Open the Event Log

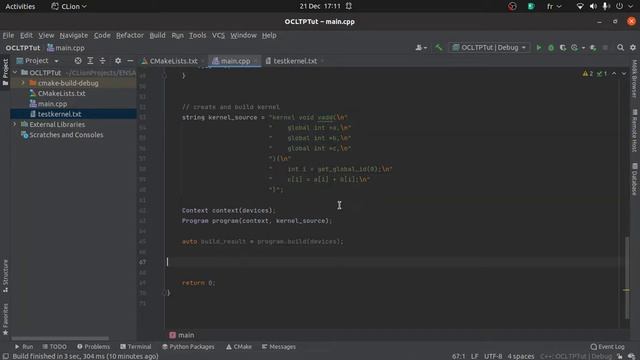(607, 347)
